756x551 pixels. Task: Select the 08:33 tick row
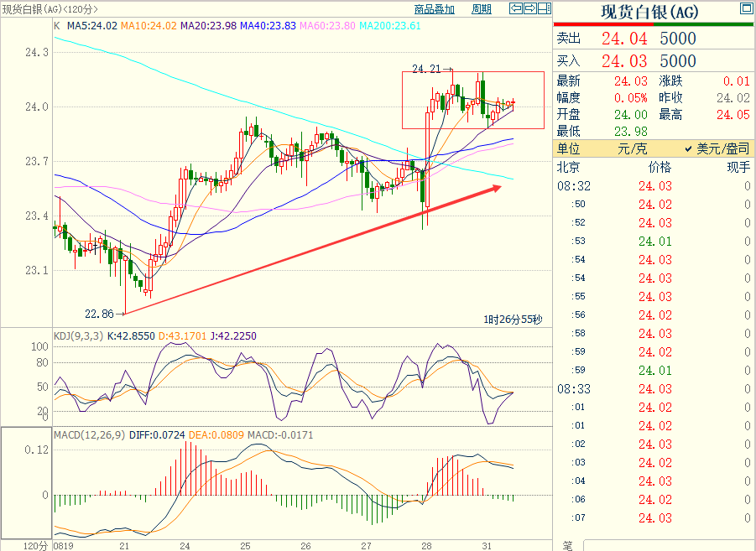[654, 388]
